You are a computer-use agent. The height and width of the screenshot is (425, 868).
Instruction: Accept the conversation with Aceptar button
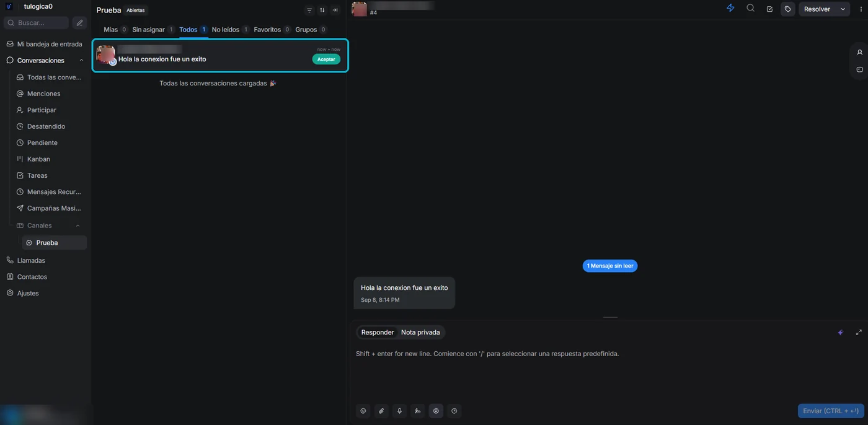326,59
